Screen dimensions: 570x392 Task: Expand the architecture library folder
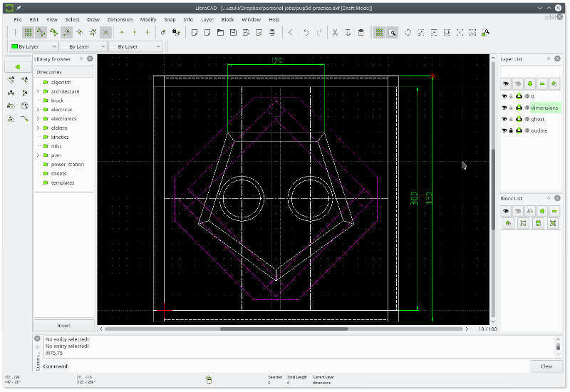[38, 91]
